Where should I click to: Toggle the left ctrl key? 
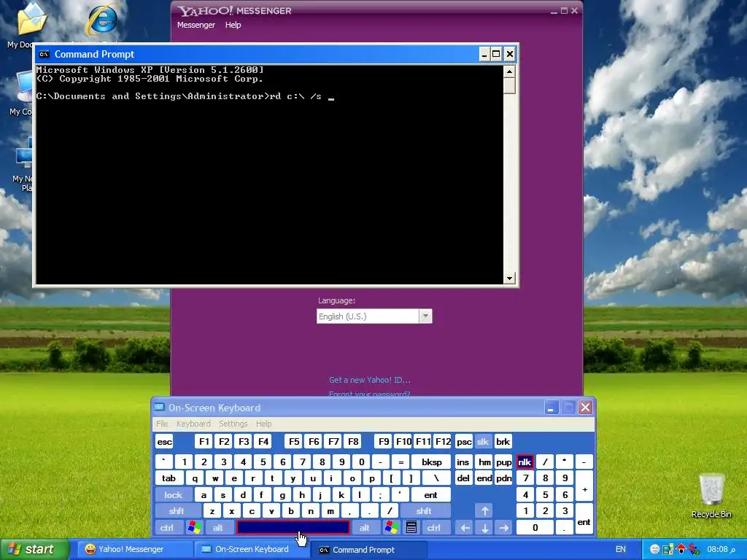167,528
